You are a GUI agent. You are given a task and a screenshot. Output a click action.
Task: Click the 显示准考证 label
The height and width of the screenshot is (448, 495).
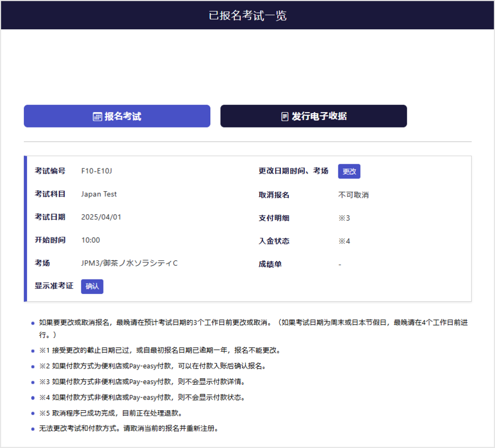point(54,286)
